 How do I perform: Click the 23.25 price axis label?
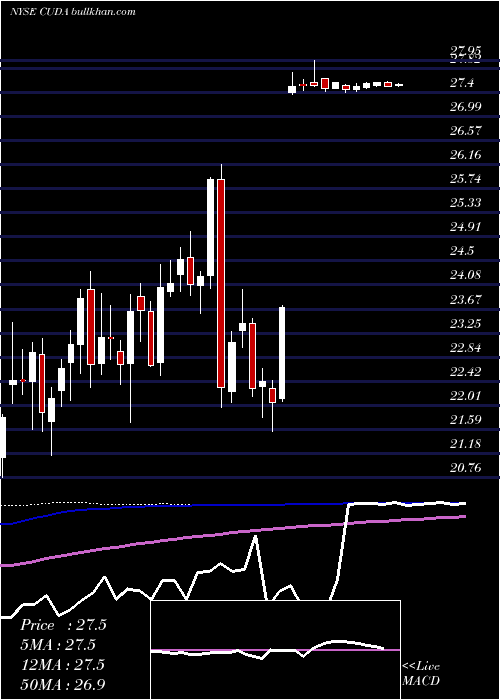[x=466, y=324]
